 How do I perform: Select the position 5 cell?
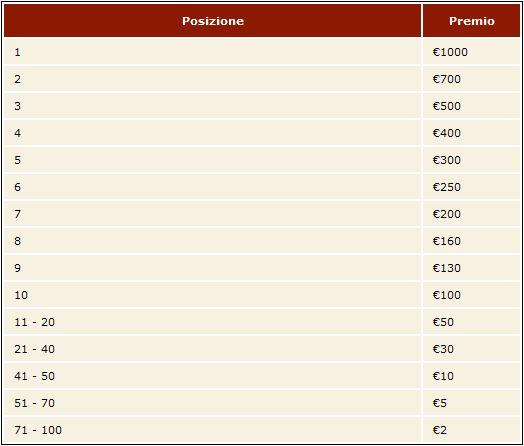click(x=213, y=160)
